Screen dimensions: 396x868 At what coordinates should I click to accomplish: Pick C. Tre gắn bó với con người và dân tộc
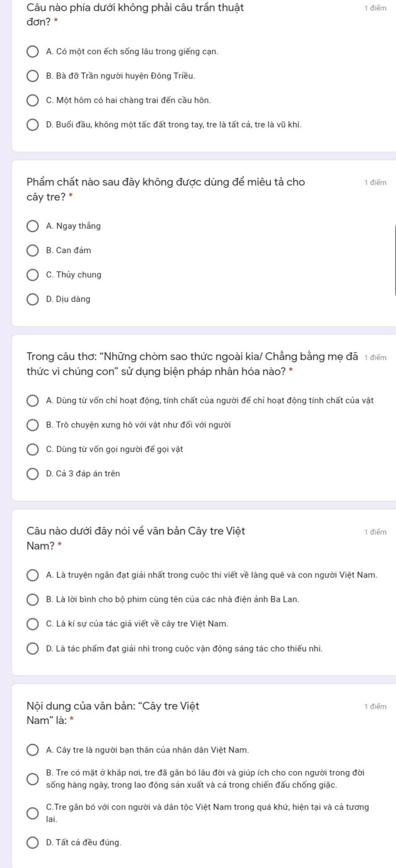32,813
